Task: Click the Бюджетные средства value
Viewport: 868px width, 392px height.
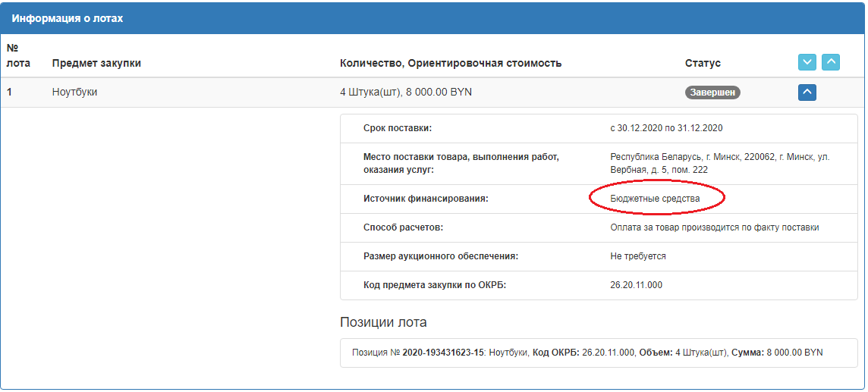Action: pos(655,197)
